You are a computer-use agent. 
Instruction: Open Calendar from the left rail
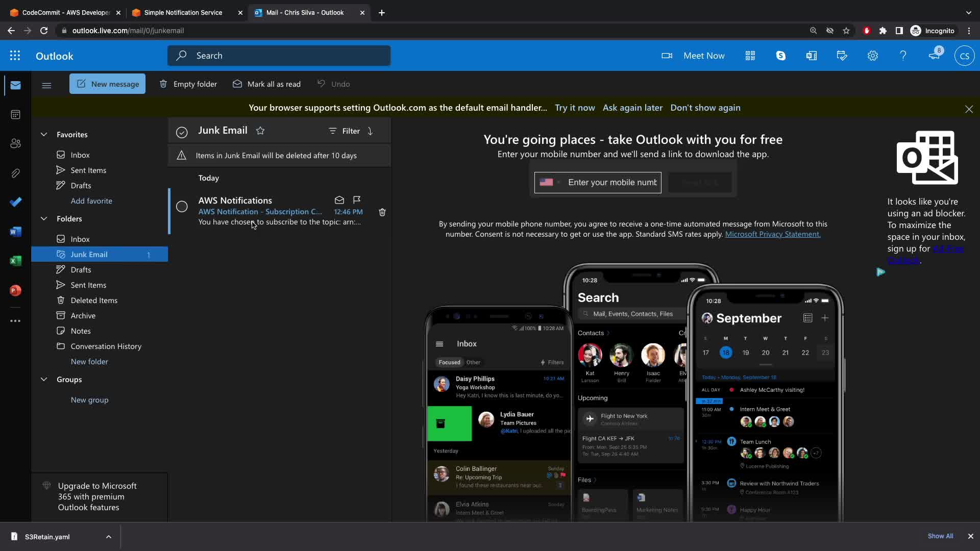click(x=15, y=114)
